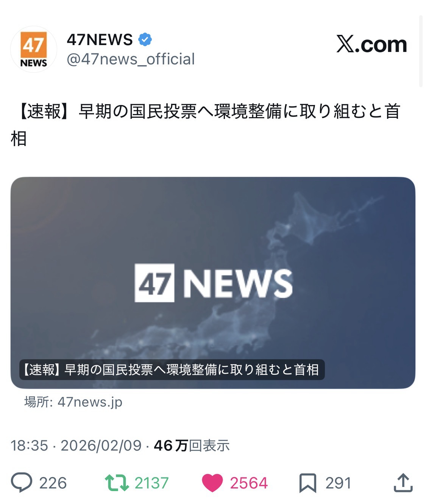Click the blue verified badge
This screenshot has height=504, width=426.
145,39
